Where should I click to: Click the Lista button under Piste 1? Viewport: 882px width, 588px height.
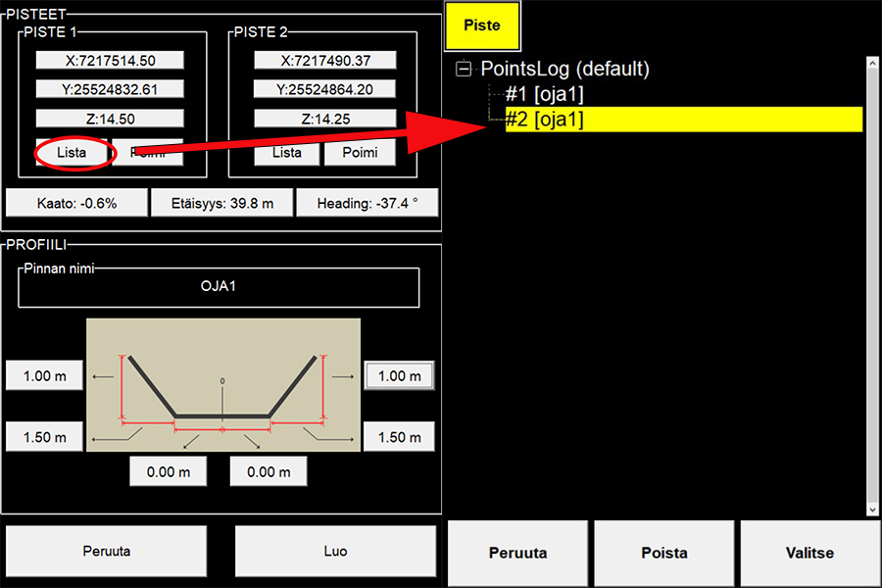[72, 153]
